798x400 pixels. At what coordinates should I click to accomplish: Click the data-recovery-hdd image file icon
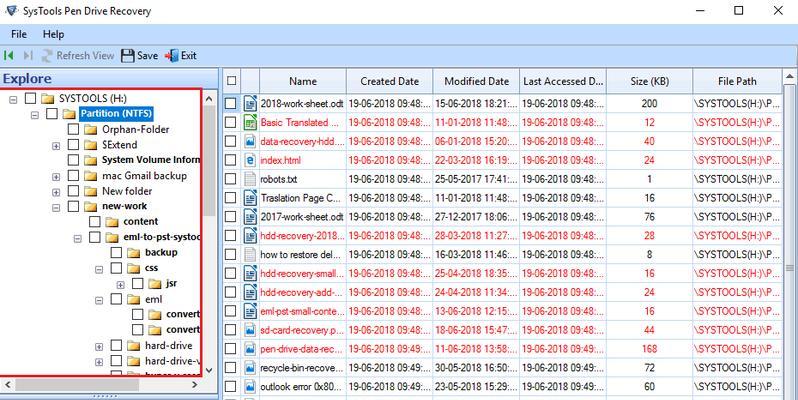(250, 141)
